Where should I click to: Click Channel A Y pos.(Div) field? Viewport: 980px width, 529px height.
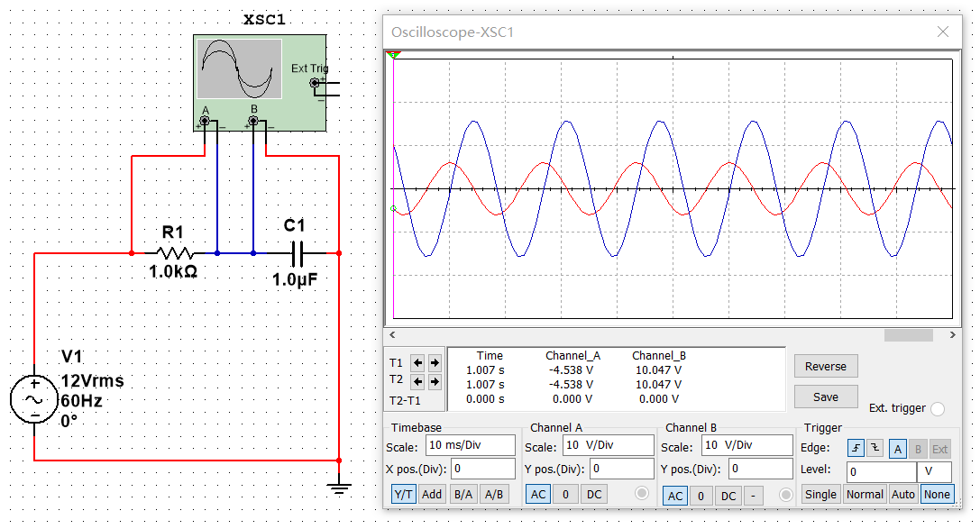[x=622, y=469]
